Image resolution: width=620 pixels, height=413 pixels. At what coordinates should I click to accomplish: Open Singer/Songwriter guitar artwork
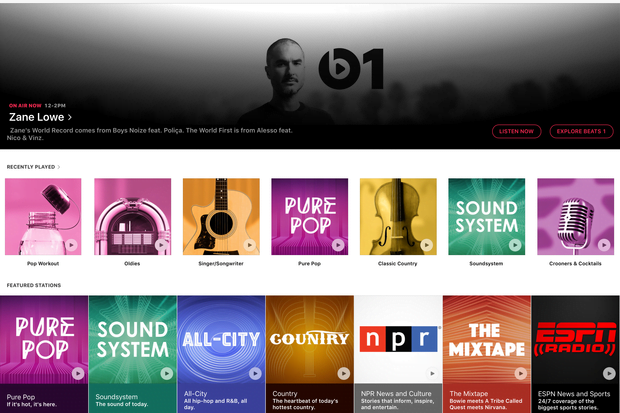click(221, 216)
